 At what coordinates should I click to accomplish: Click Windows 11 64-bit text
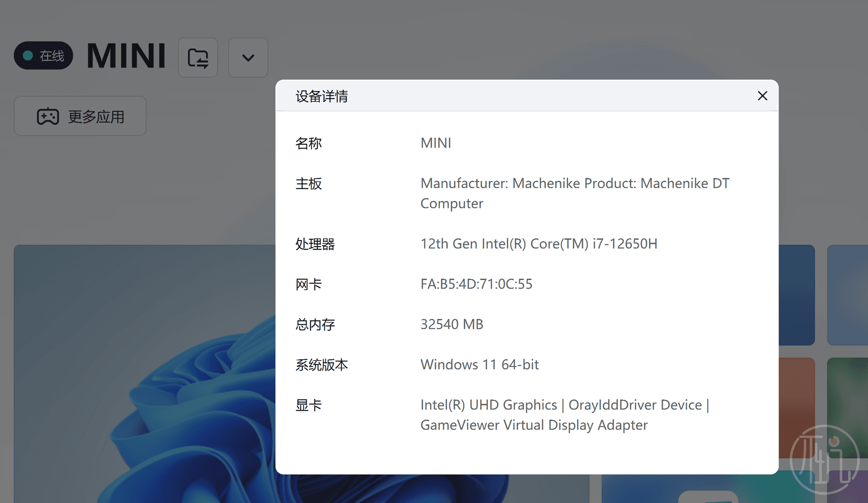(479, 365)
